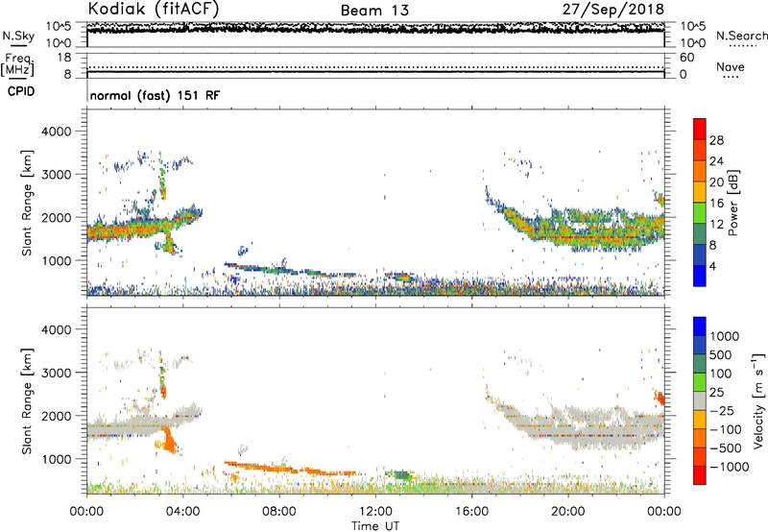Click 'Slant Range [km]' label of power panel
The width and height of the screenshot is (768, 532).
[x=27, y=203]
